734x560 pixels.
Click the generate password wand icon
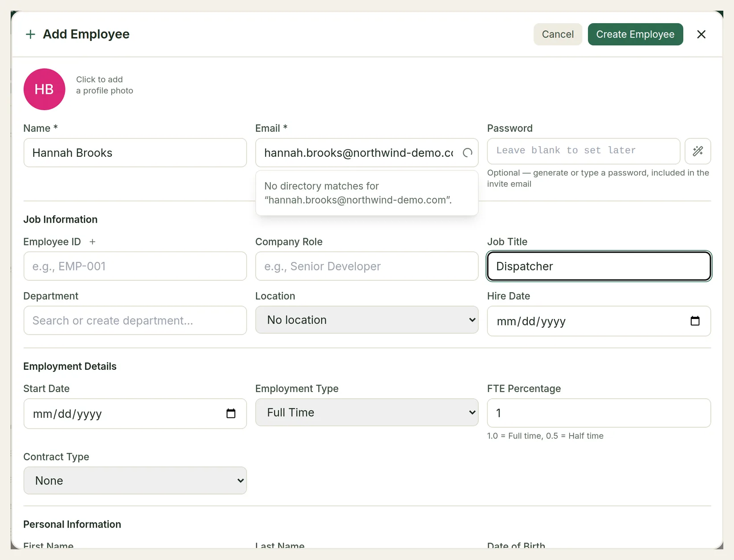[697, 151]
